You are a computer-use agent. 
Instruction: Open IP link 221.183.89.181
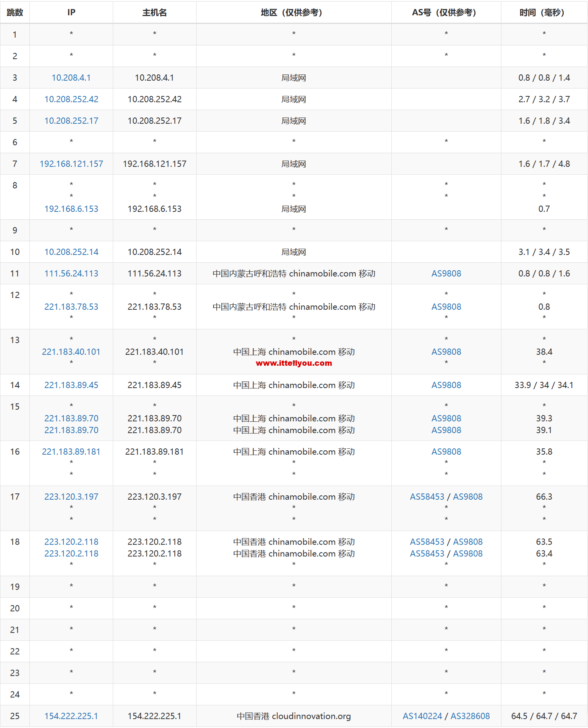[x=71, y=452]
